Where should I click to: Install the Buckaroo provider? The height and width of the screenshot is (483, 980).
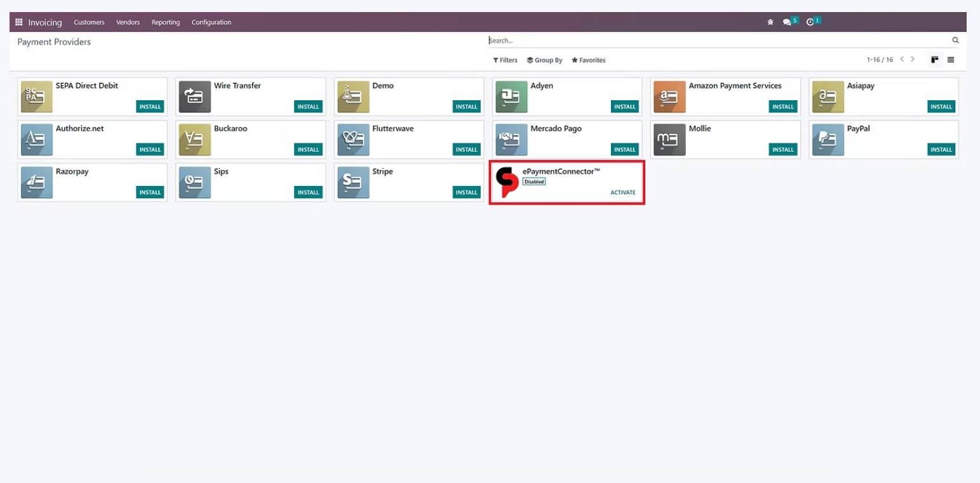point(308,149)
